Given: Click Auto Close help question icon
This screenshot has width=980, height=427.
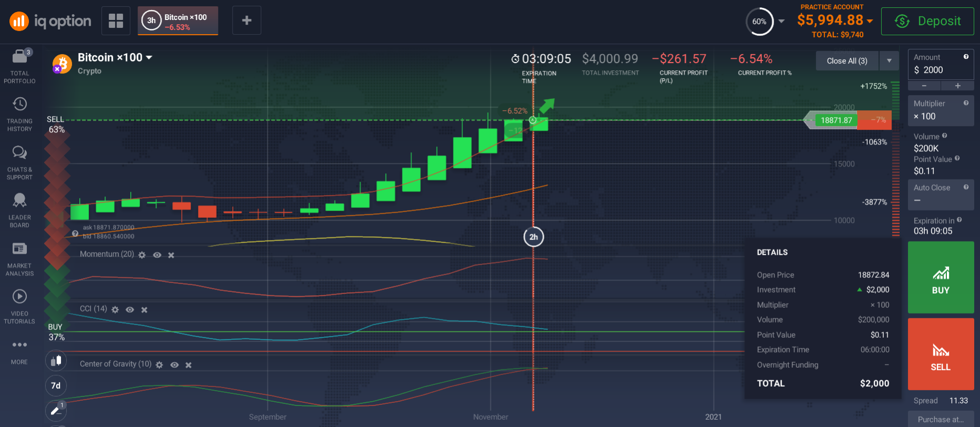Looking at the screenshot, I should coord(966,187).
